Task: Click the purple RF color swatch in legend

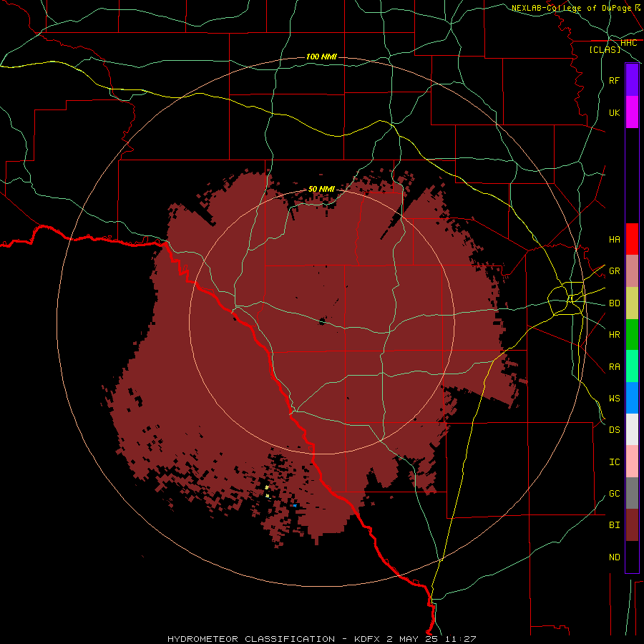Action: [632, 80]
